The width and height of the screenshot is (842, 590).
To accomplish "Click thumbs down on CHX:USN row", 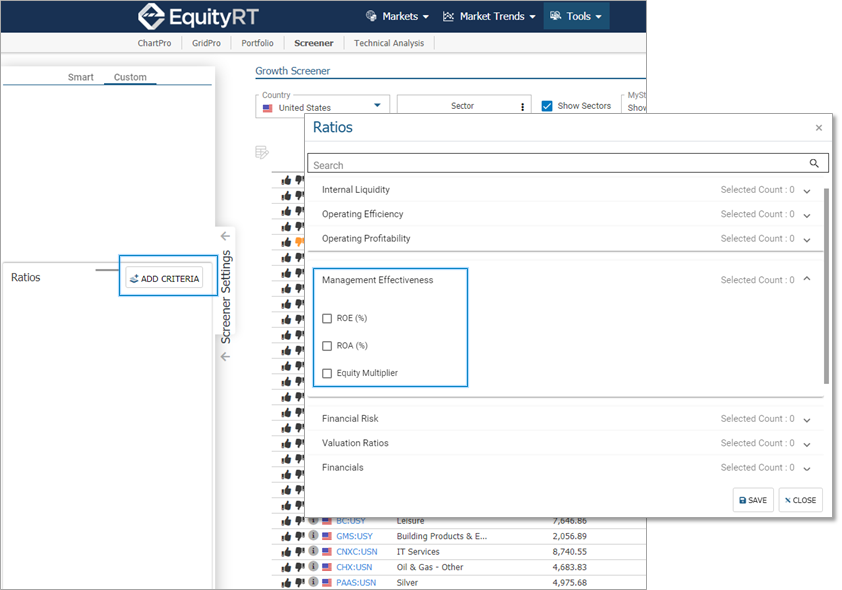I will pyautogui.click(x=300, y=567).
